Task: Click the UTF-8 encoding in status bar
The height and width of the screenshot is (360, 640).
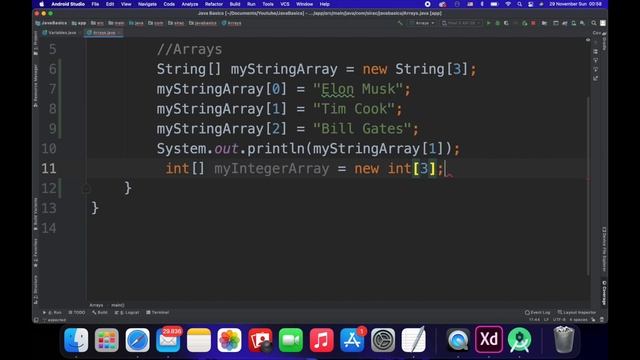Action: tap(559, 320)
